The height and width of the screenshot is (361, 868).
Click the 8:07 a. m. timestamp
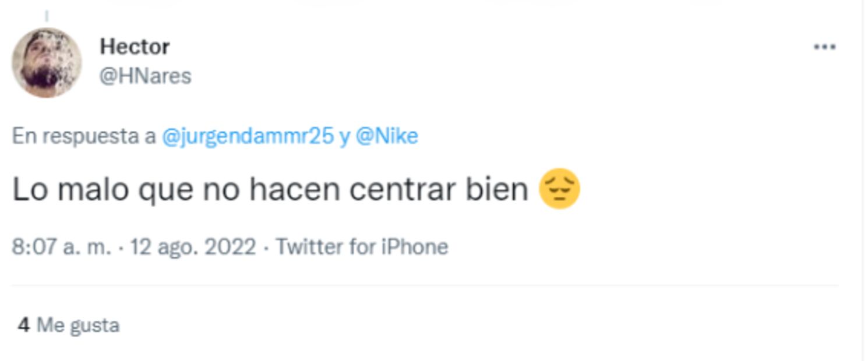[x=61, y=247]
